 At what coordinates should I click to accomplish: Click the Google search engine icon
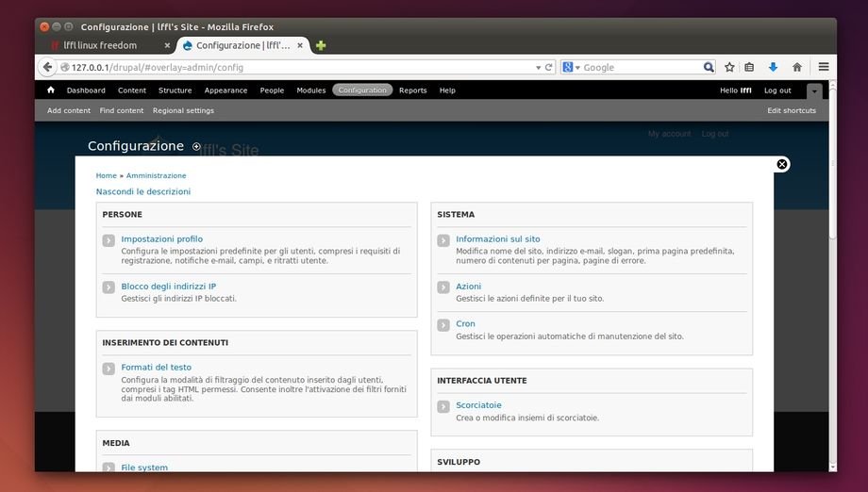(x=567, y=67)
